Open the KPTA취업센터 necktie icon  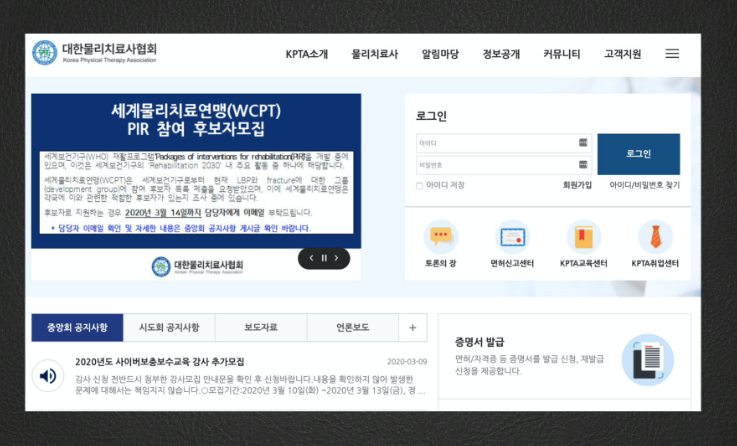655,236
